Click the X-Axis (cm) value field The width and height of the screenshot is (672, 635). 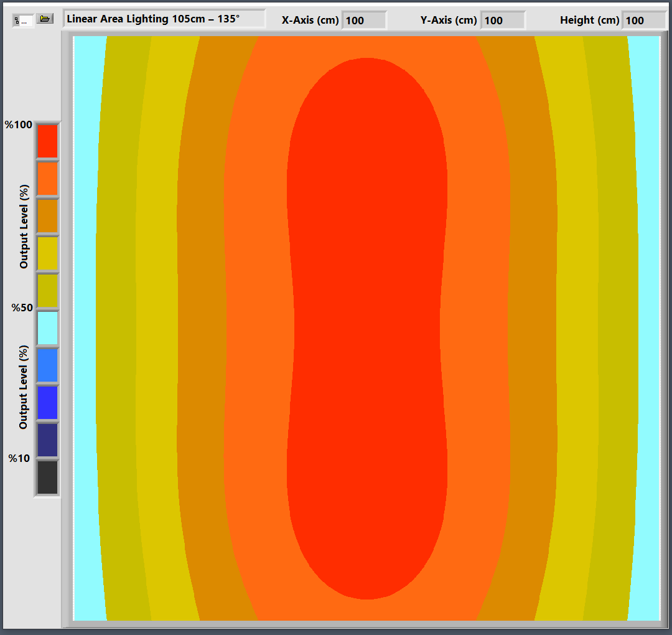click(364, 20)
